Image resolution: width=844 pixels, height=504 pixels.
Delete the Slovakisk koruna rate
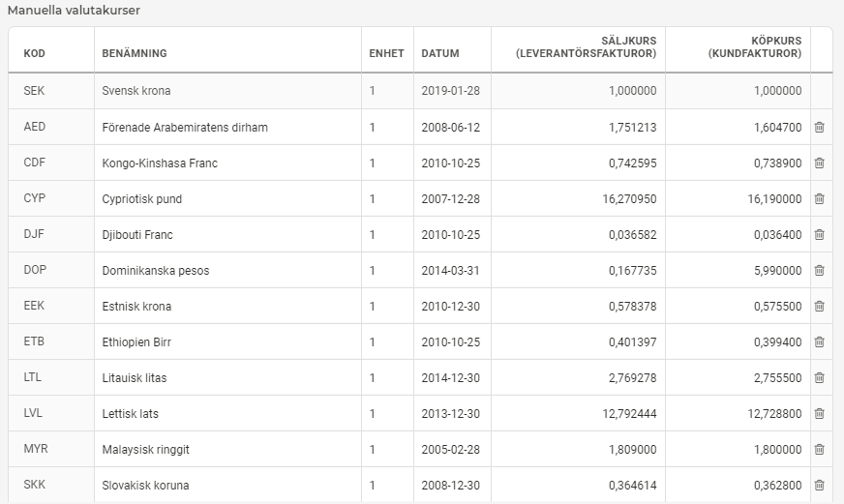[x=819, y=485]
